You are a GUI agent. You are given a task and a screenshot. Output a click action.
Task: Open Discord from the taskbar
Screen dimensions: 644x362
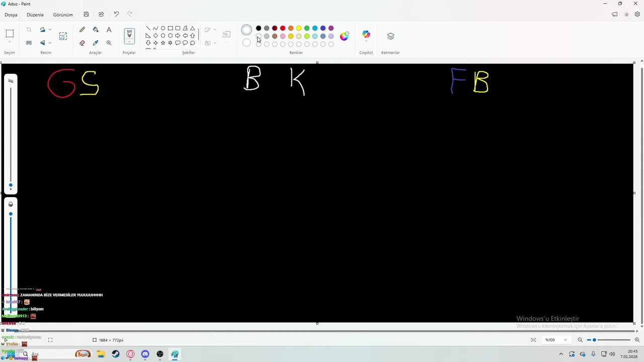coord(145,354)
